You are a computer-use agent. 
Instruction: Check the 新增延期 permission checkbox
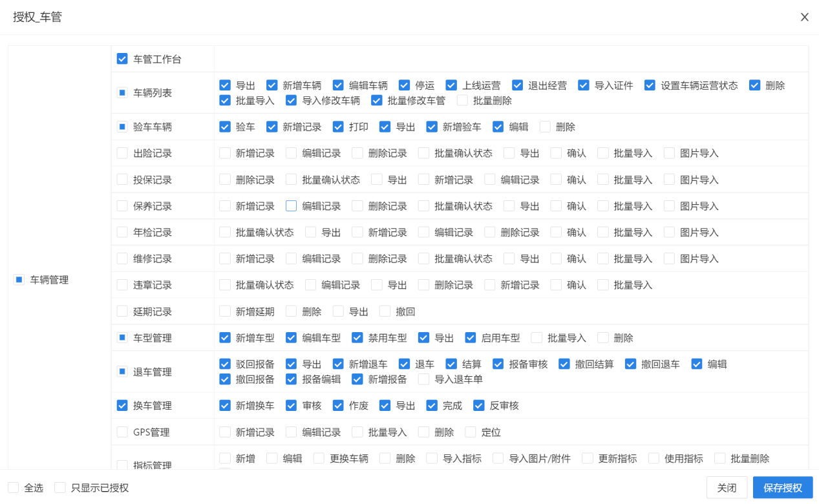coord(225,311)
